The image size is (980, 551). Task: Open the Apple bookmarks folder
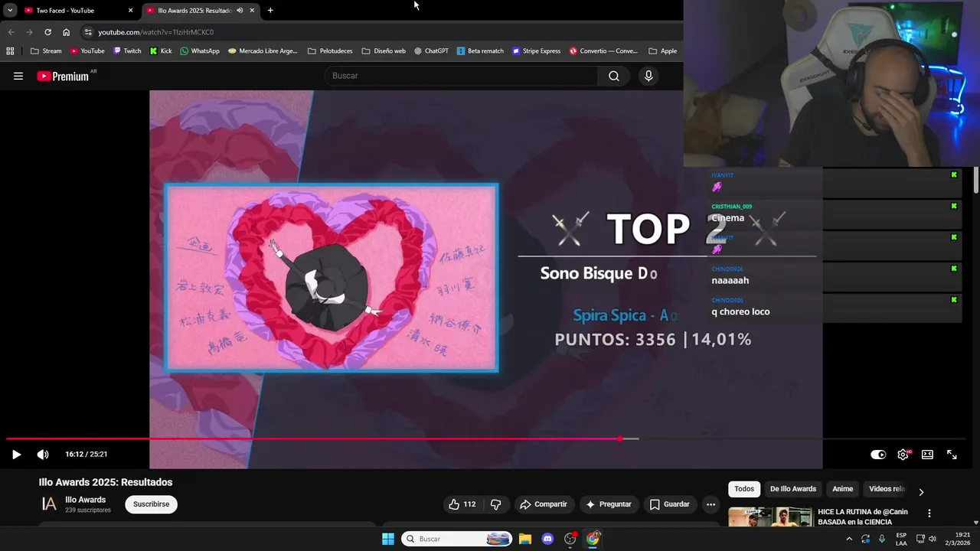[x=663, y=51]
